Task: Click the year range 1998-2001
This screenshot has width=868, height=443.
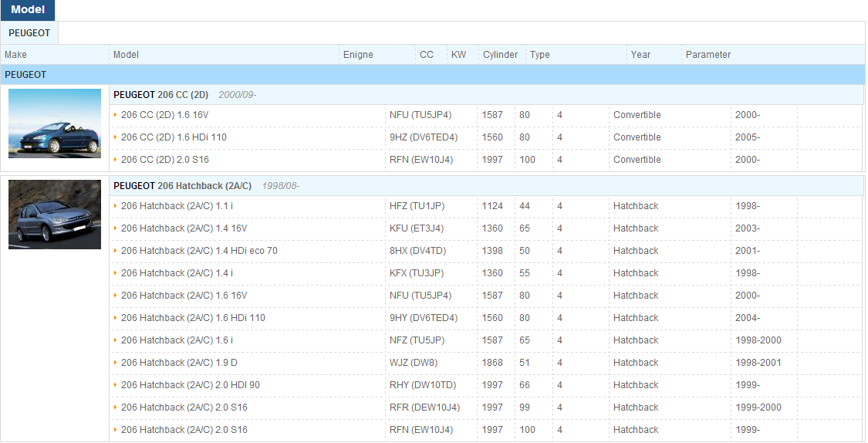Action: click(x=758, y=363)
